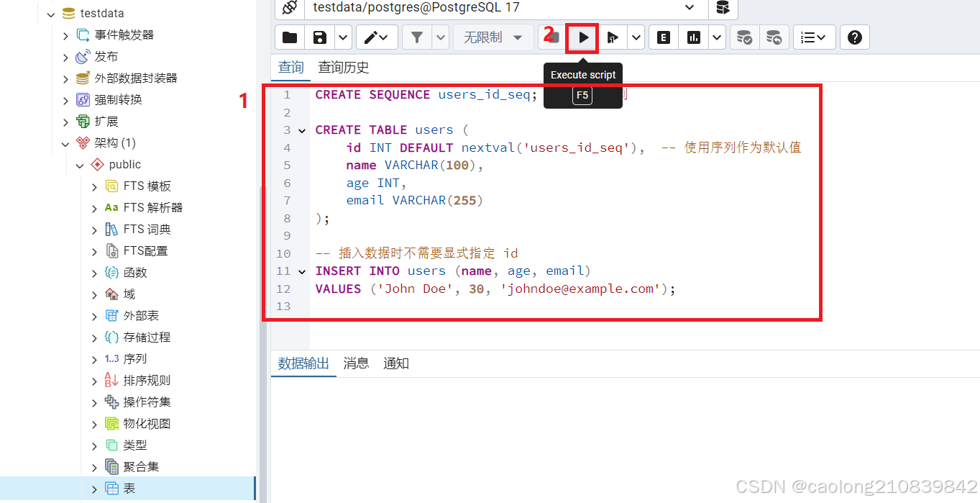Select the 表 tree item
This screenshot has height=503, width=980.
point(129,489)
